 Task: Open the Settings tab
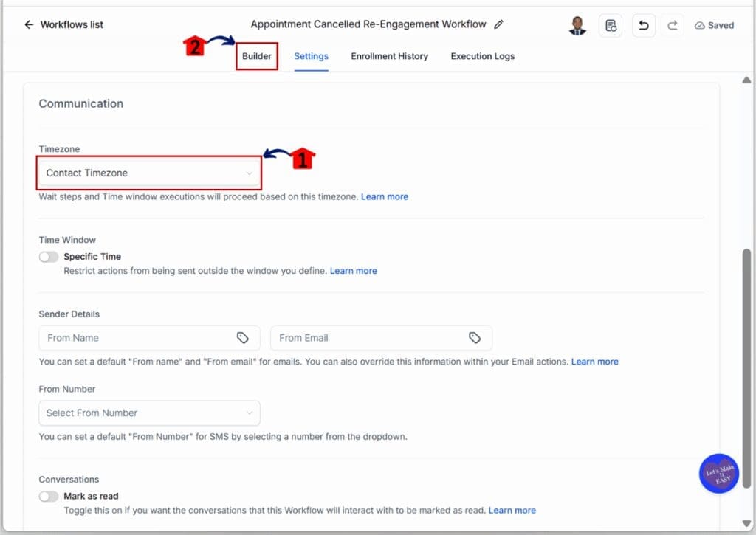point(311,56)
